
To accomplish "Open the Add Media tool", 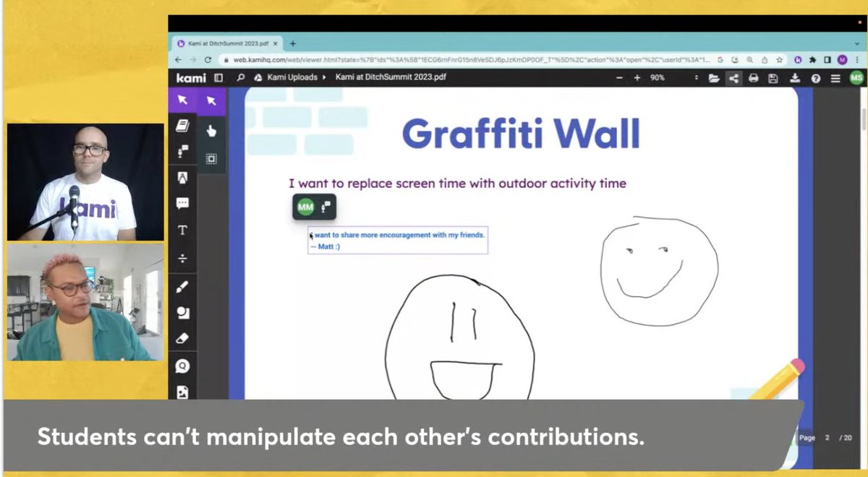I will coord(182,366).
